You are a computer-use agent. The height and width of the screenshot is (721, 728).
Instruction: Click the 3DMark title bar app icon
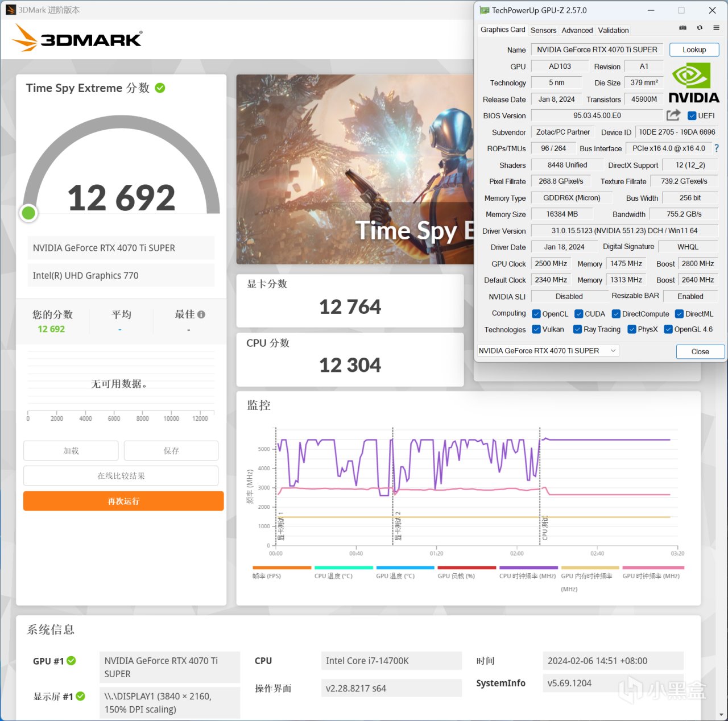tap(10, 10)
